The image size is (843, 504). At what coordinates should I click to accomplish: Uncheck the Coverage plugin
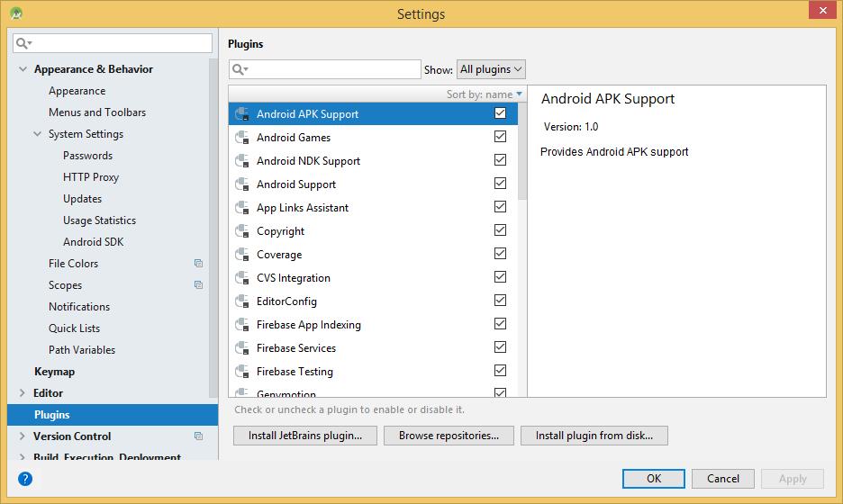[500, 254]
